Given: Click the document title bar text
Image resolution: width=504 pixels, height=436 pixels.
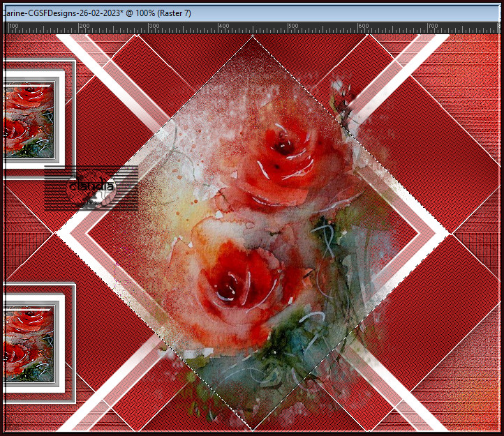Looking at the screenshot, I should [98, 13].
